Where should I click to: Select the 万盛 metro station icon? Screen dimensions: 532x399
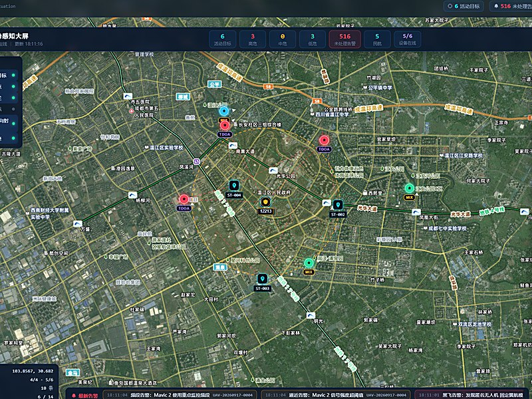78,224
